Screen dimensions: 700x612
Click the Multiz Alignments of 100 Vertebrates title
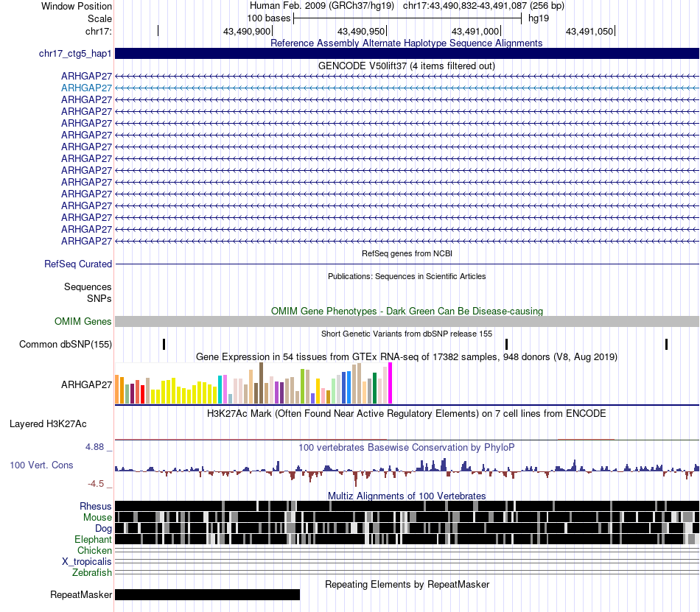[407, 496]
